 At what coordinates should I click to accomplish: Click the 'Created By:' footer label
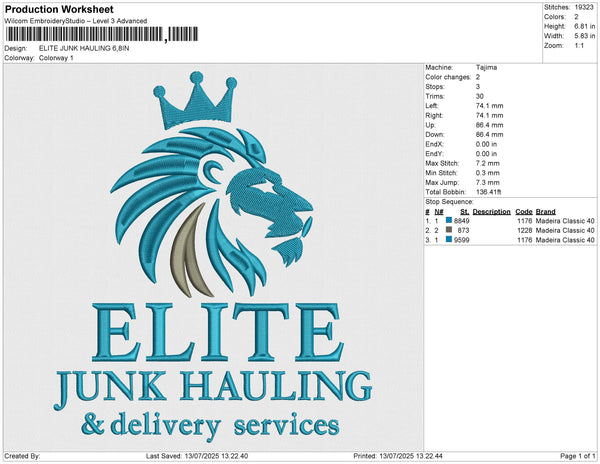coord(22,456)
